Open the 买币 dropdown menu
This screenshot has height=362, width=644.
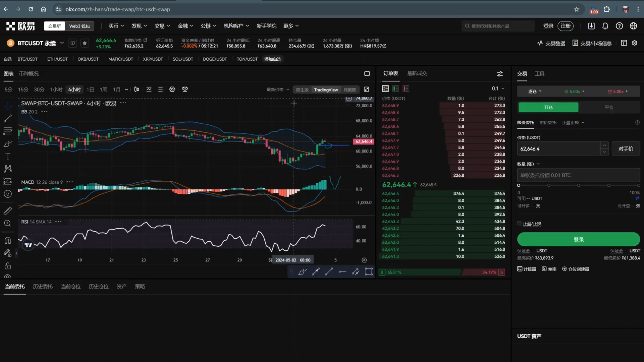click(x=116, y=26)
